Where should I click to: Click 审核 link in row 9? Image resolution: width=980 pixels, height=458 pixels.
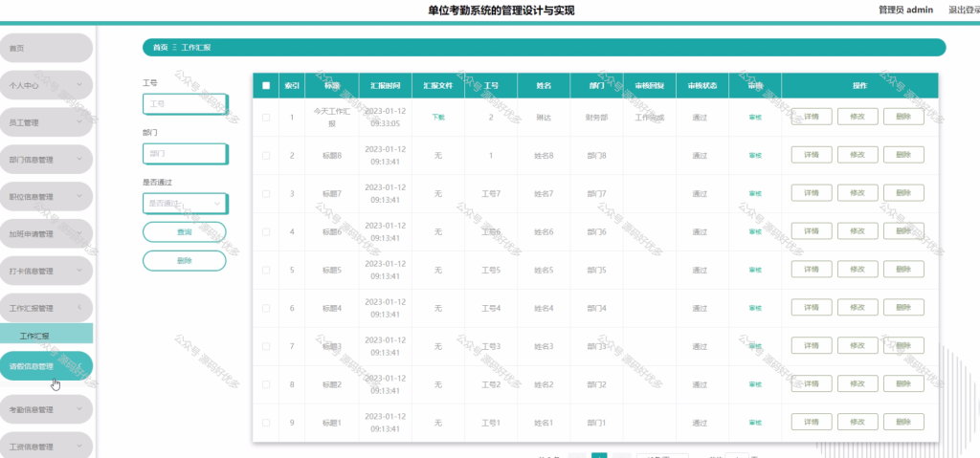coord(755,423)
